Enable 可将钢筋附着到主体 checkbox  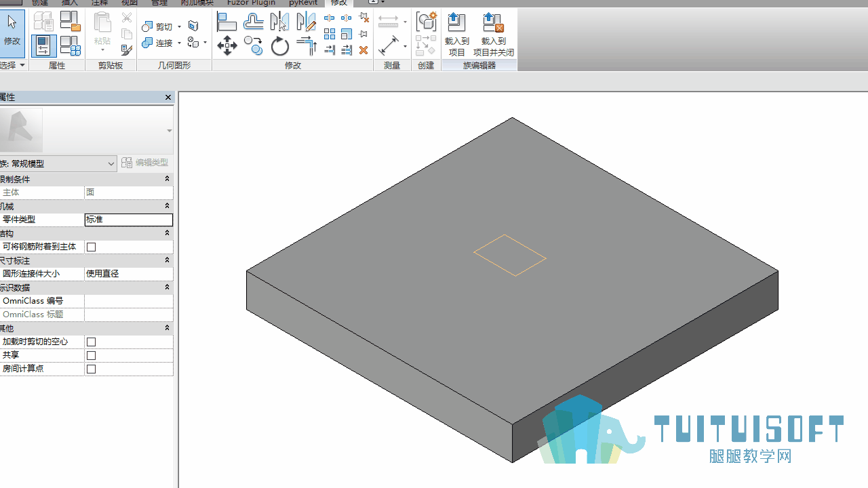click(92, 247)
